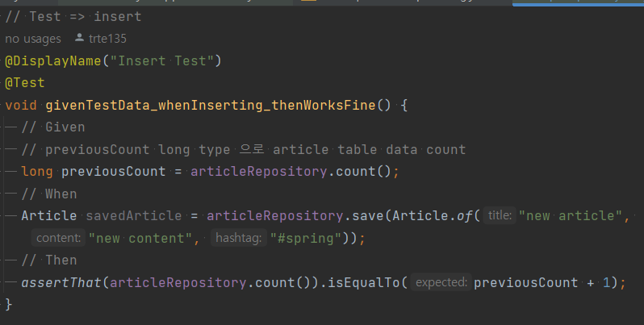Viewport: 644px width, 325px height.
Task: Click the savedArticle variable name
Action: tap(134, 216)
